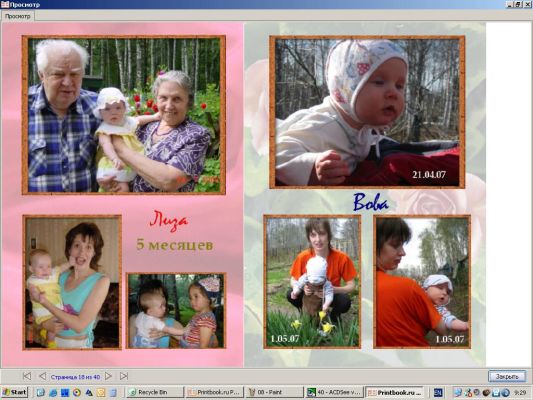Switch to the 00 - Paint taskbar window
This screenshot has height=400, width=533.
coord(274,393)
